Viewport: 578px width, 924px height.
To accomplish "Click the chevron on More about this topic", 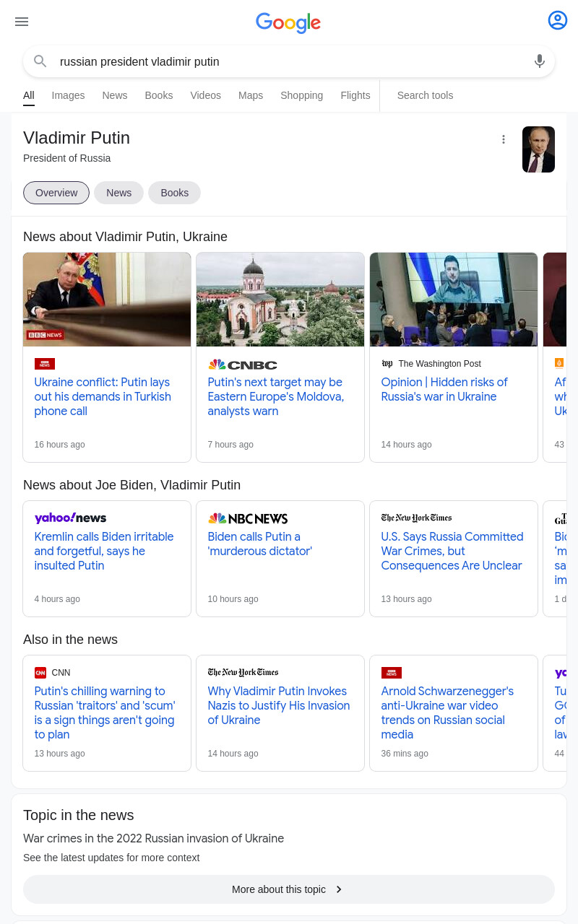I will [339, 889].
